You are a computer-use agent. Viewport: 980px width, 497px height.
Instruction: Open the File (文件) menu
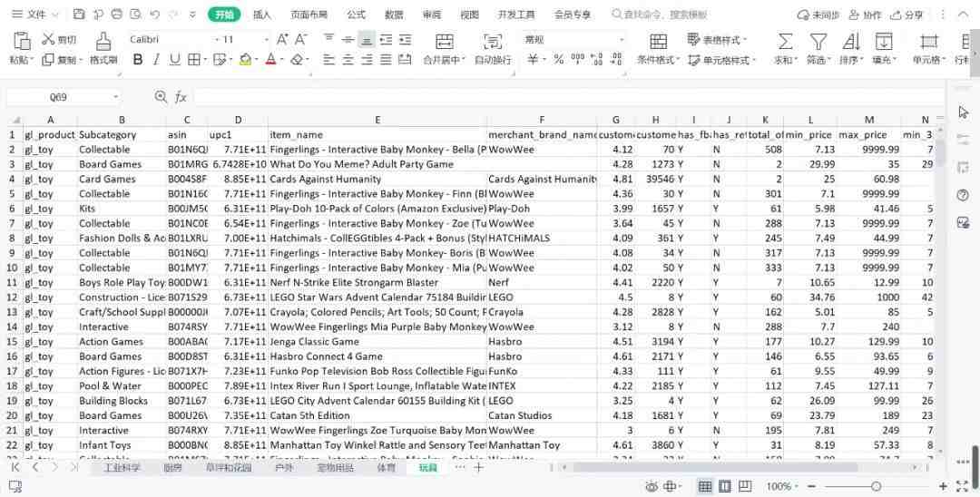(35, 15)
